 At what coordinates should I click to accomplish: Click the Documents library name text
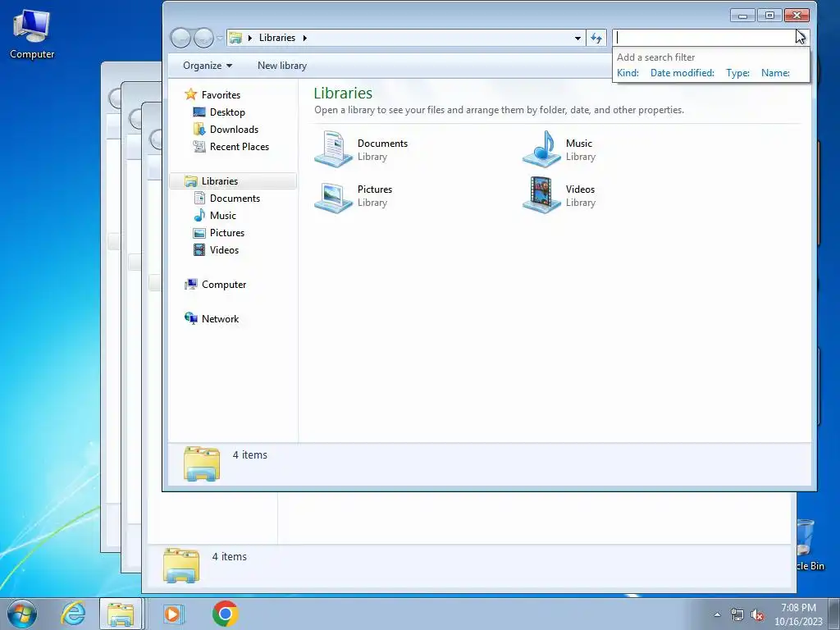[382, 144]
